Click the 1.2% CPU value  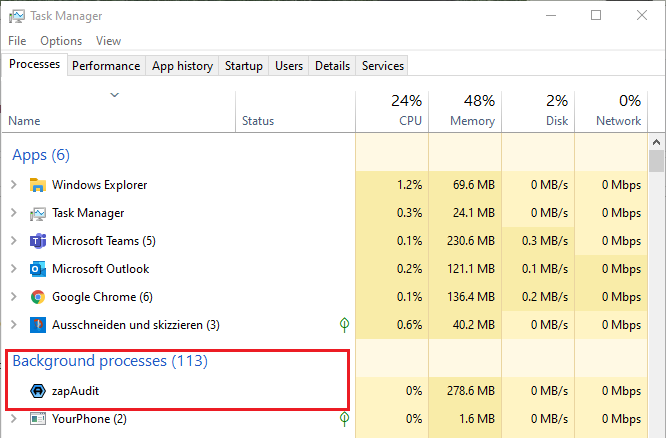point(409,185)
